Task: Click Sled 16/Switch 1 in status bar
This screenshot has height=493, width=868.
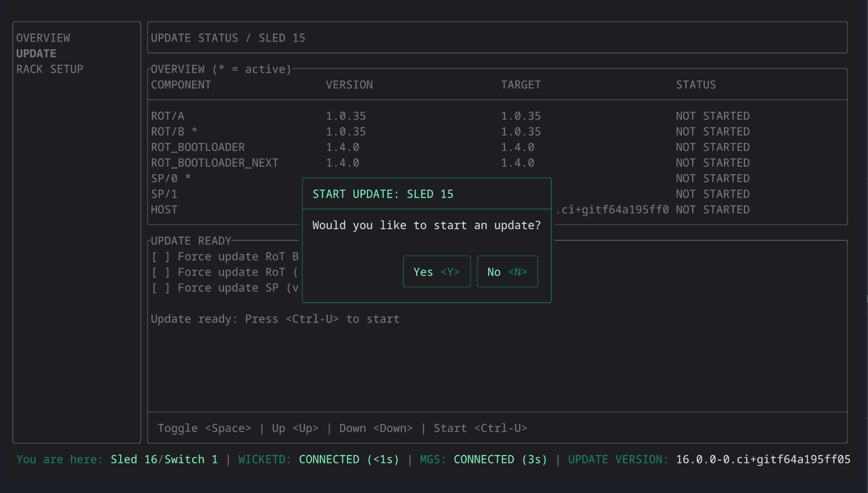Action: [164, 460]
